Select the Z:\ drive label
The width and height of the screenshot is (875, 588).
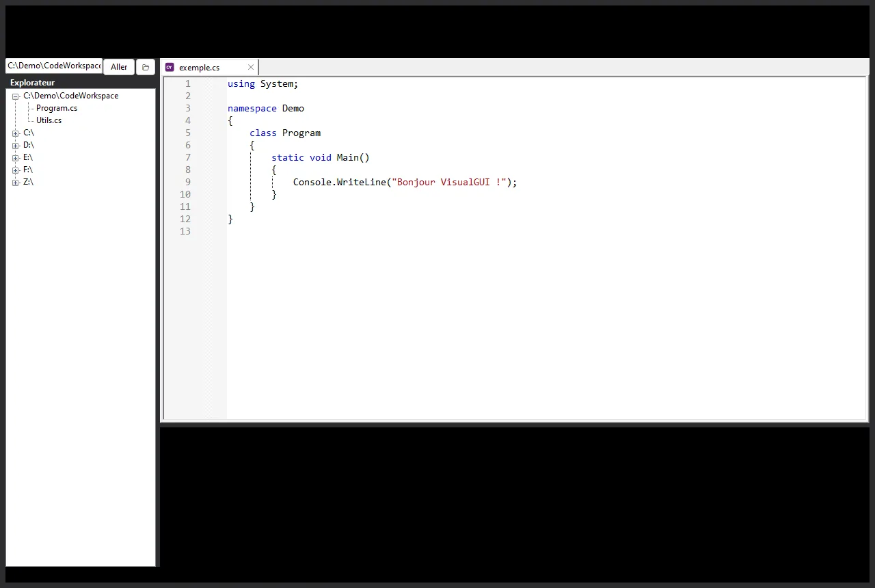28,182
